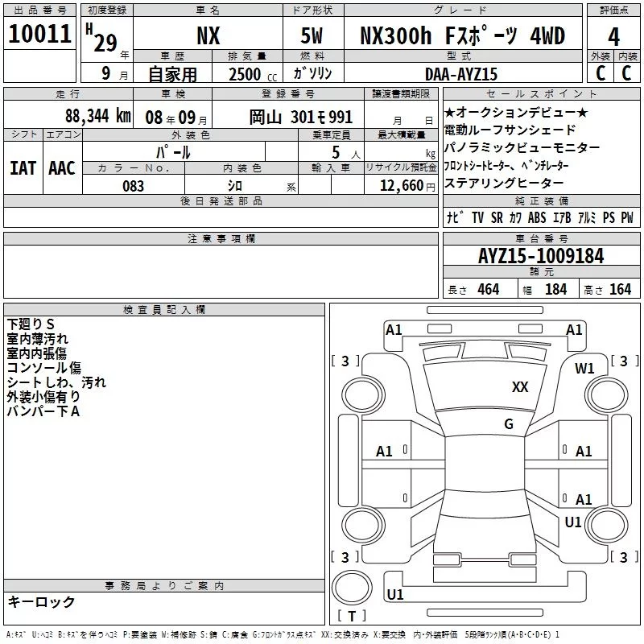Screen dimensions: 644x644
Task: Click the interior grade C under 内装
Action: pyautogui.click(x=626, y=73)
